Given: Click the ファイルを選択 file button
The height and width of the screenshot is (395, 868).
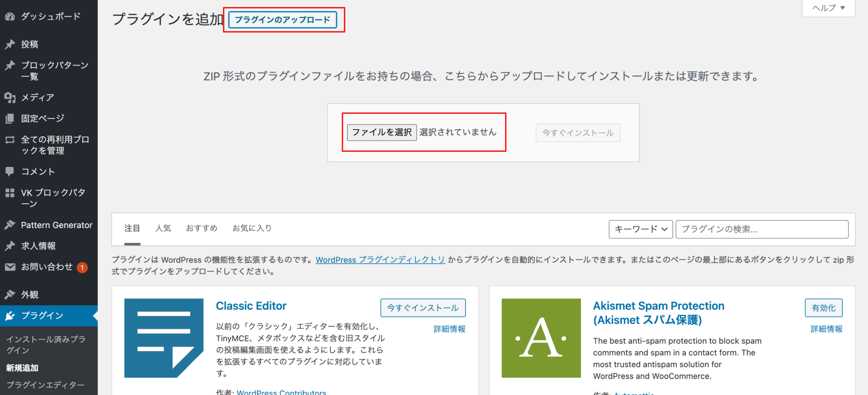Looking at the screenshot, I should (x=382, y=133).
